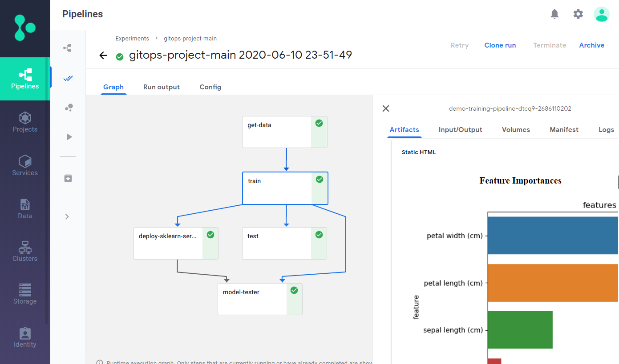Click the play triangle icon in the secondary sidebar
The image size is (619, 364).
[69, 137]
